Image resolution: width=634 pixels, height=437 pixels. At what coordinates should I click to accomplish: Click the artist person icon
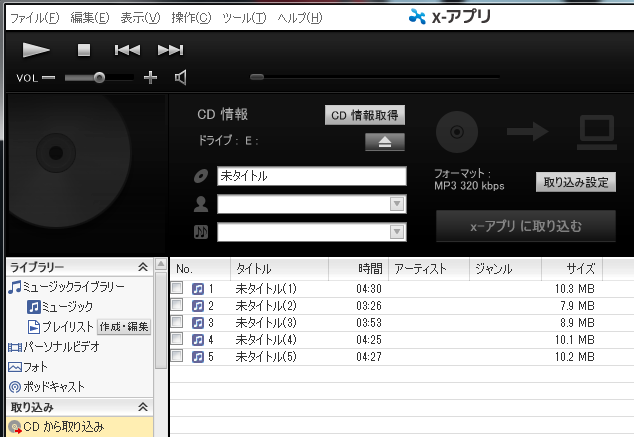tap(201, 204)
